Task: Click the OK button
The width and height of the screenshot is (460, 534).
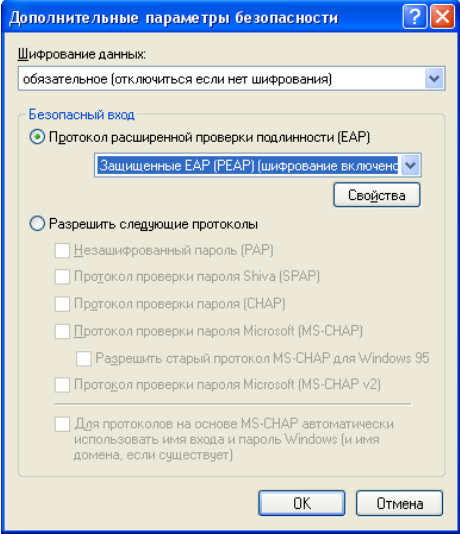Action: click(x=302, y=503)
